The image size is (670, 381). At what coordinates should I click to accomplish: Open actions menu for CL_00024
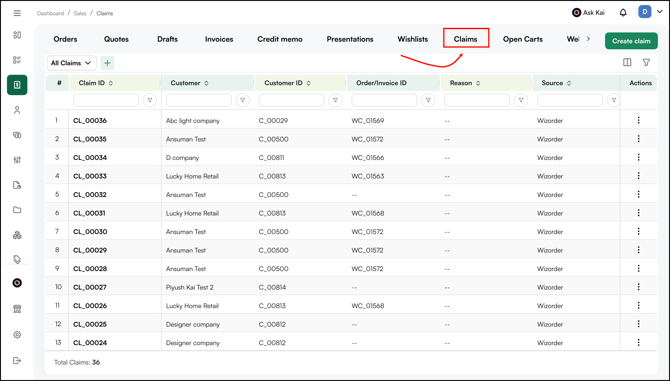(638, 342)
